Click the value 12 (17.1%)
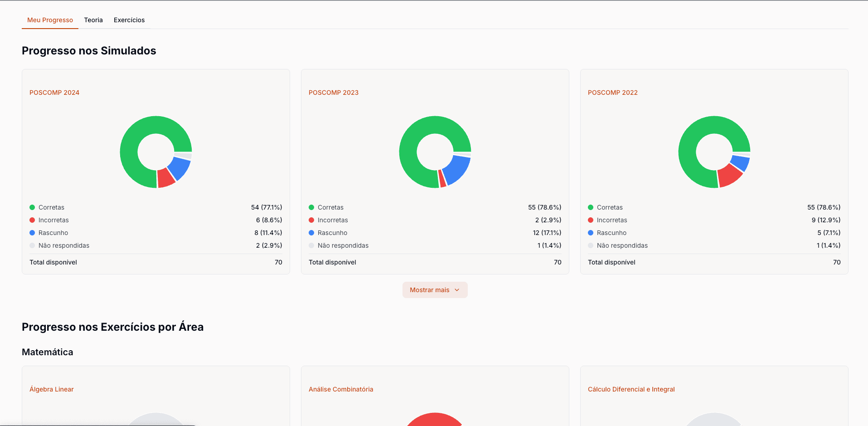Screen dimensions: 868x426 tap(547, 233)
